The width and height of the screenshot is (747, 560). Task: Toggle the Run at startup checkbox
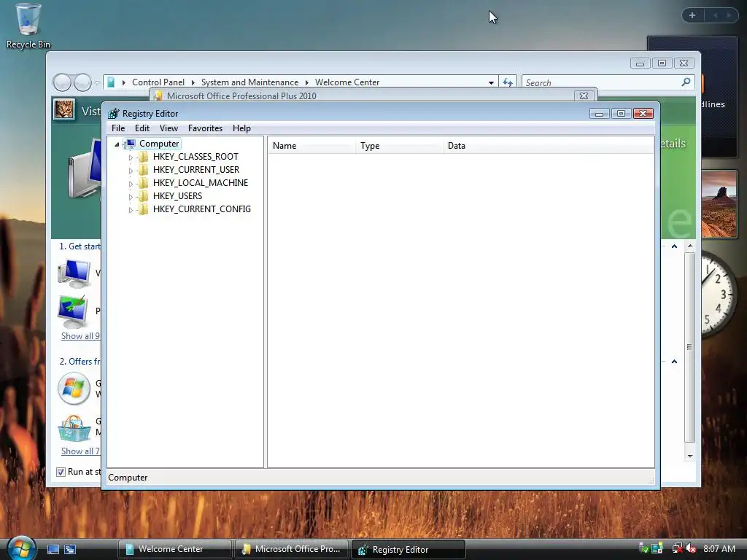[x=61, y=472]
